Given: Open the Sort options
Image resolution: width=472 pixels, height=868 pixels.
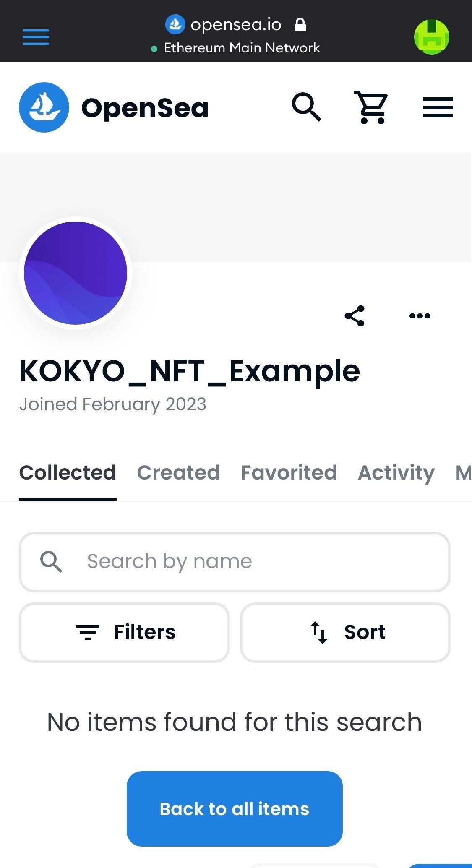Looking at the screenshot, I should pos(345,632).
